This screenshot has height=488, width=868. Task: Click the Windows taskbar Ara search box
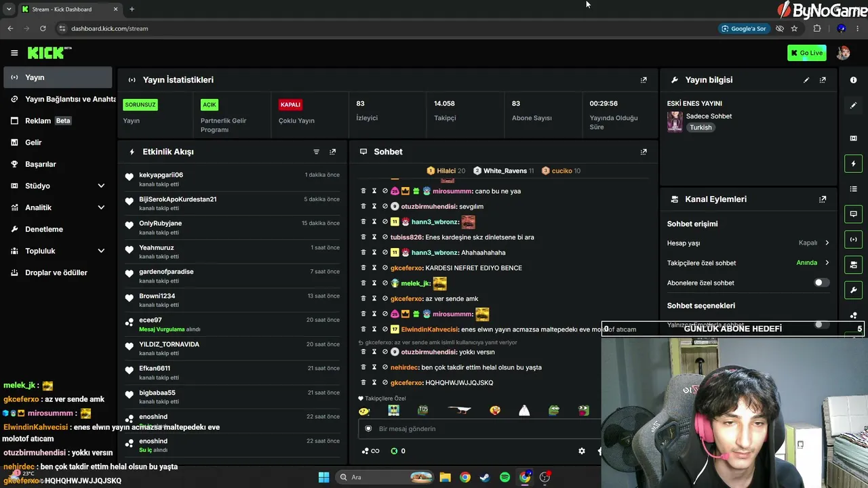click(x=385, y=477)
